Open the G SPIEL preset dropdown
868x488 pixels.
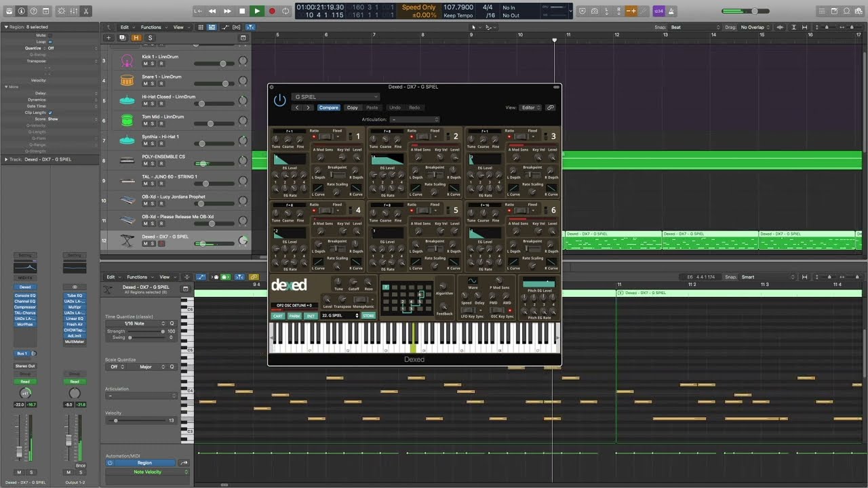[x=336, y=97]
